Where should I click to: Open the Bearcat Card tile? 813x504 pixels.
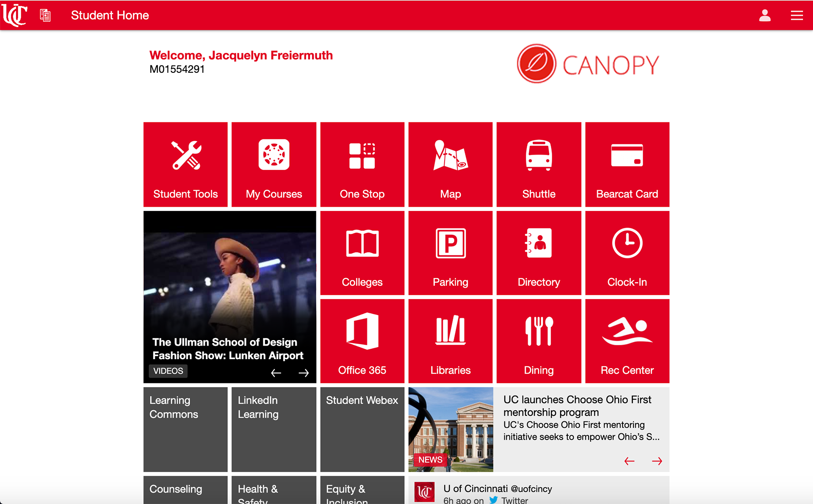[x=627, y=164]
